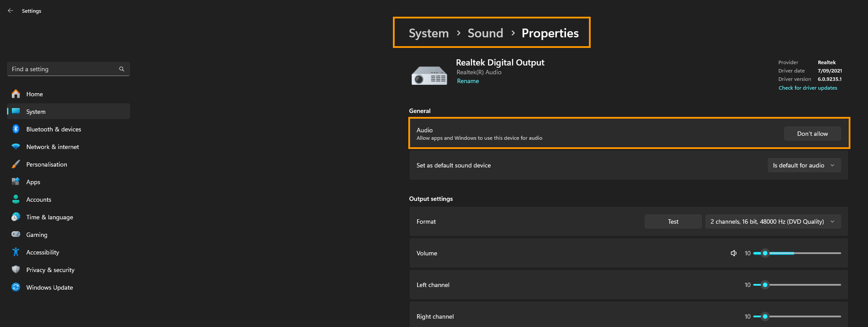Open Personalisation settings
868x327 pixels.
tap(69, 164)
